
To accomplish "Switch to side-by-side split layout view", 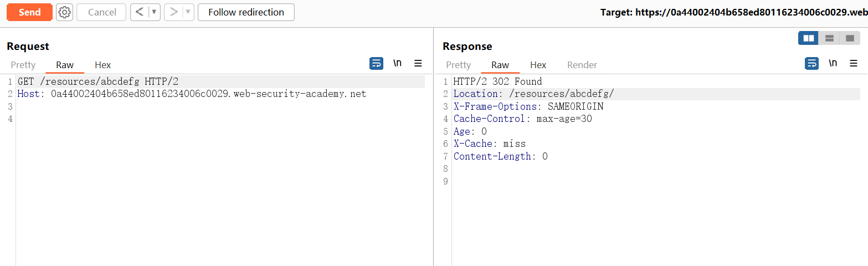I will click(x=809, y=38).
